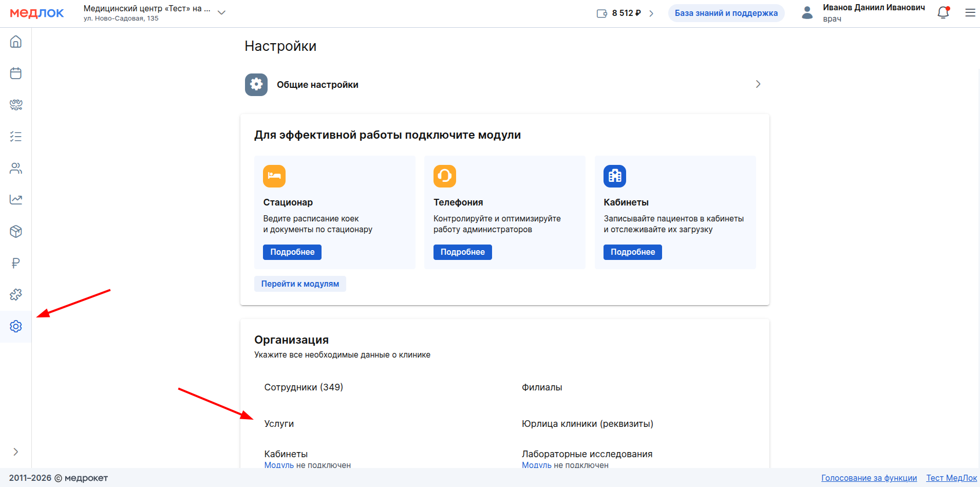
Task: Open the analytics chart icon
Action: pyautogui.click(x=16, y=200)
